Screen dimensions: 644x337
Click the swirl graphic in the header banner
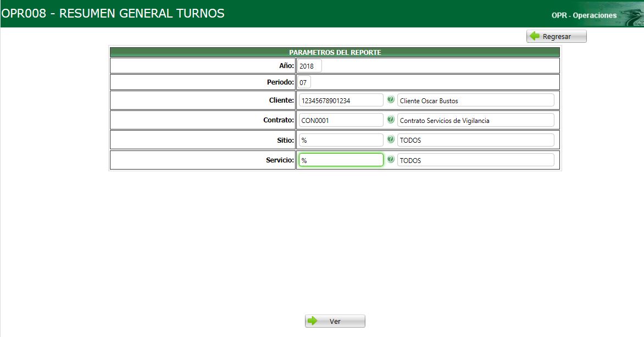click(632, 14)
